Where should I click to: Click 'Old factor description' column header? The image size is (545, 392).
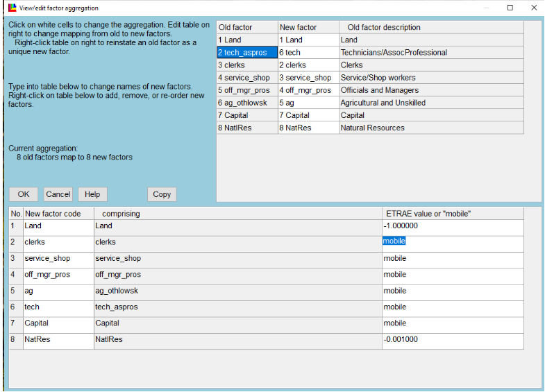pos(431,28)
